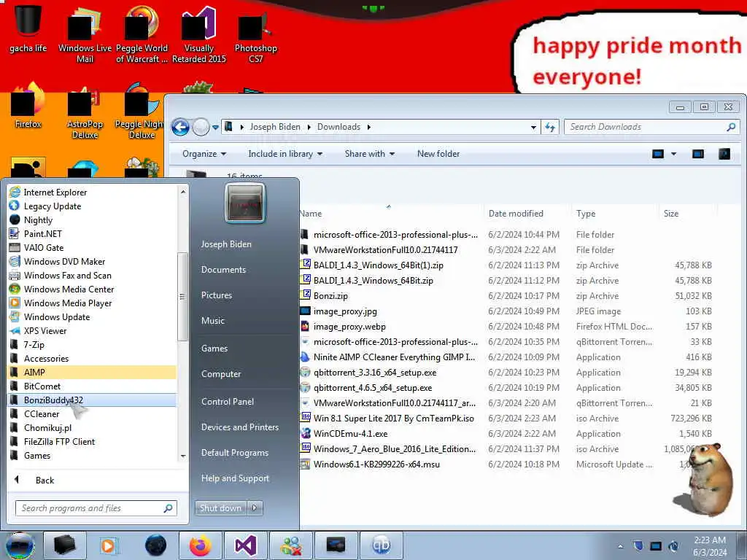This screenshot has width=747, height=560.
Task: Open Games from Start menu right pane
Action: (x=214, y=348)
